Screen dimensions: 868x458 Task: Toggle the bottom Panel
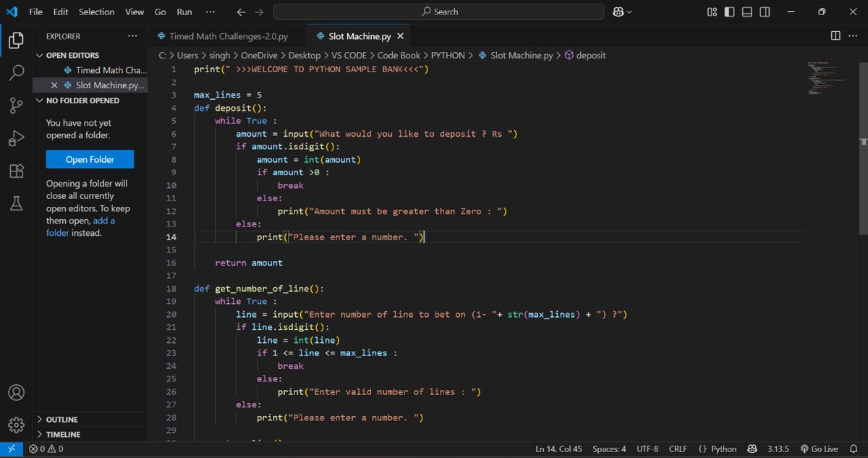coord(747,12)
